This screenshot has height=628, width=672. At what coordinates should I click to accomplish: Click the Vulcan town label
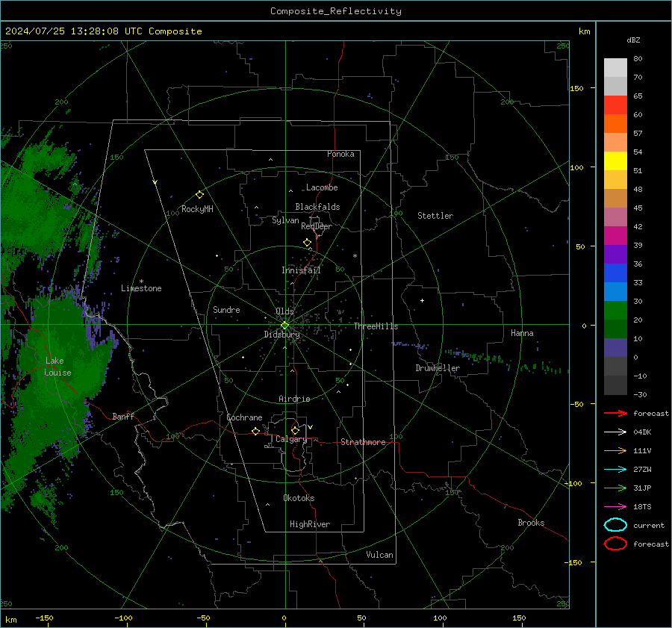pyautogui.click(x=379, y=555)
